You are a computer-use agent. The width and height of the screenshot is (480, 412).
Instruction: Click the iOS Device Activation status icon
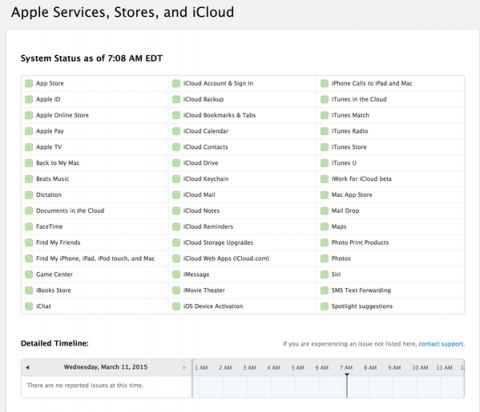(x=176, y=306)
